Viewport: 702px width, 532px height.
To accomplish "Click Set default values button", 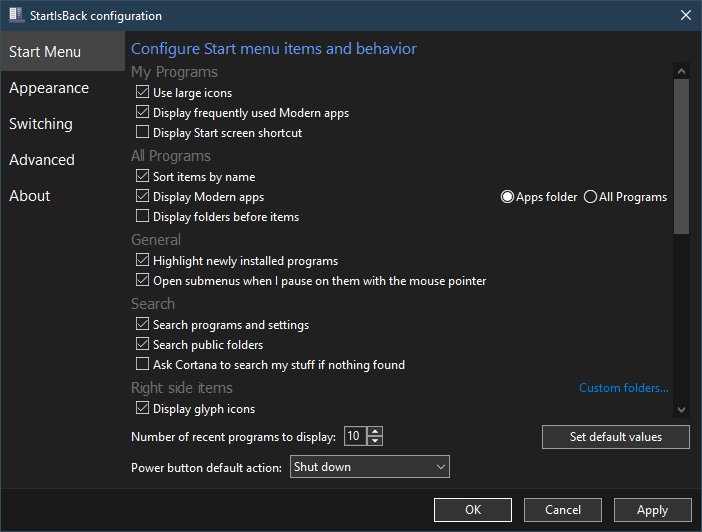I will coord(616,437).
